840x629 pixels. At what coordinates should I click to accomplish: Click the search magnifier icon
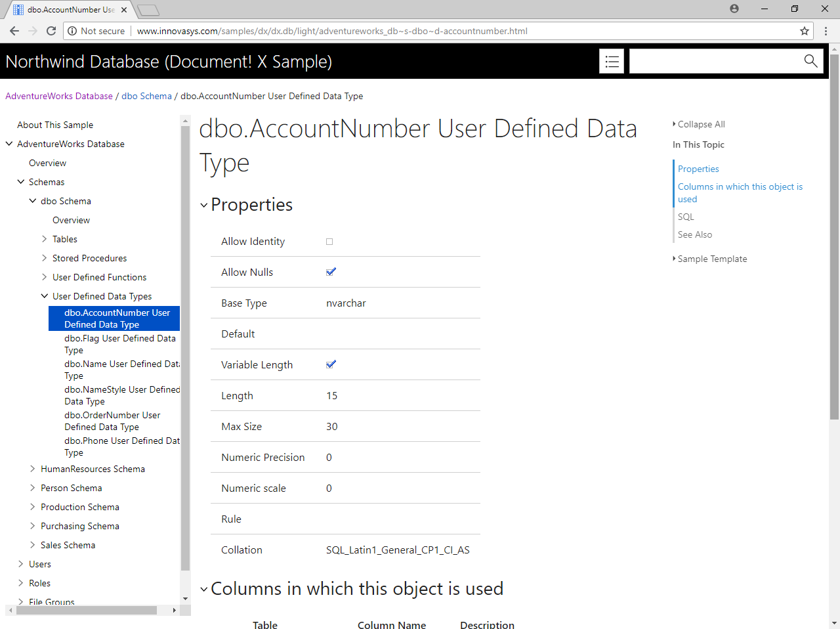coord(810,61)
